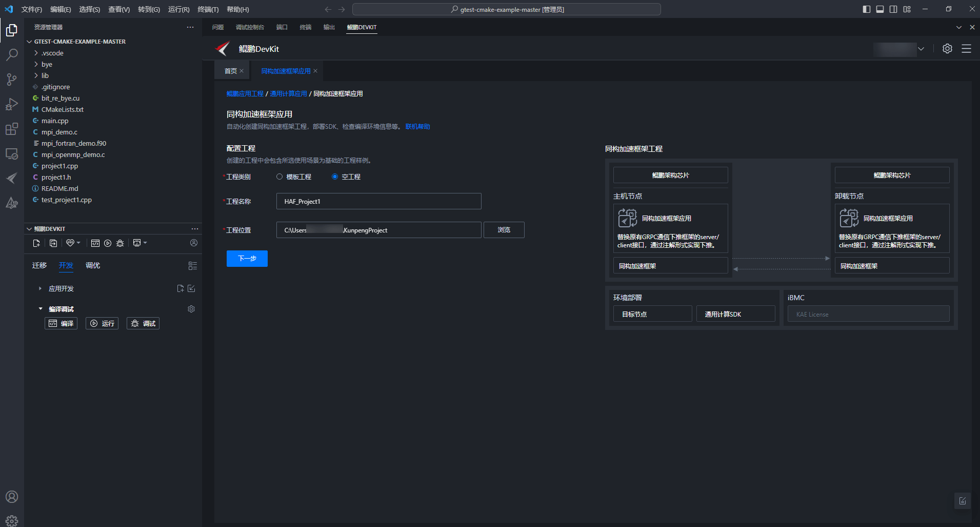The height and width of the screenshot is (527, 980).
Task: Click the remote terminal monitor icon
Action: 137,243
